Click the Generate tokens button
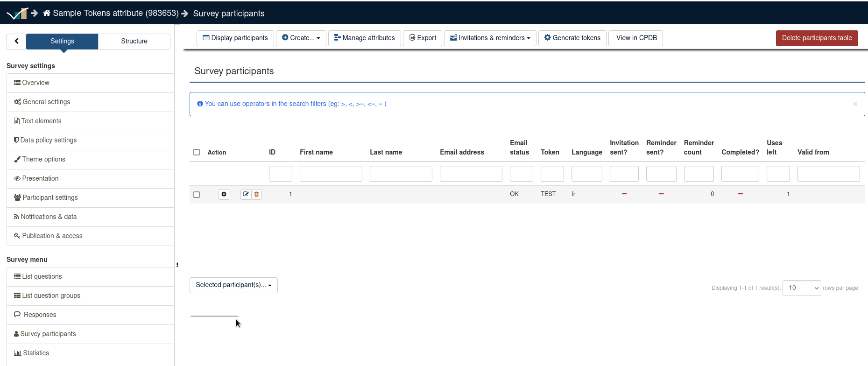 [x=572, y=38]
